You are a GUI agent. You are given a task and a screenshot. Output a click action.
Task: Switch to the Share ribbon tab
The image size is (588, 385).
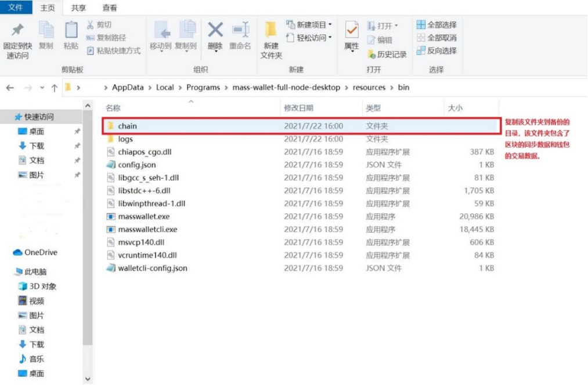(78, 8)
